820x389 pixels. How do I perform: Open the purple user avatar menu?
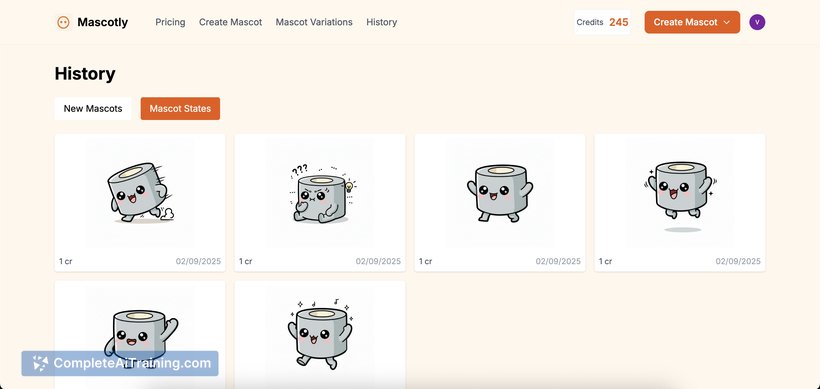(757, 22)
